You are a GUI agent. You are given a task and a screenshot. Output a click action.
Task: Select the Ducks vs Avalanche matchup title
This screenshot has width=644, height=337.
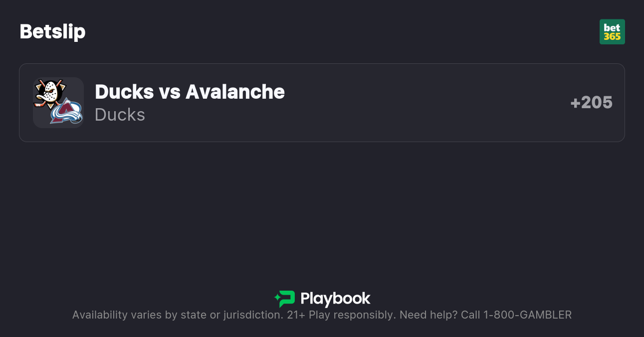pos(190,92)
